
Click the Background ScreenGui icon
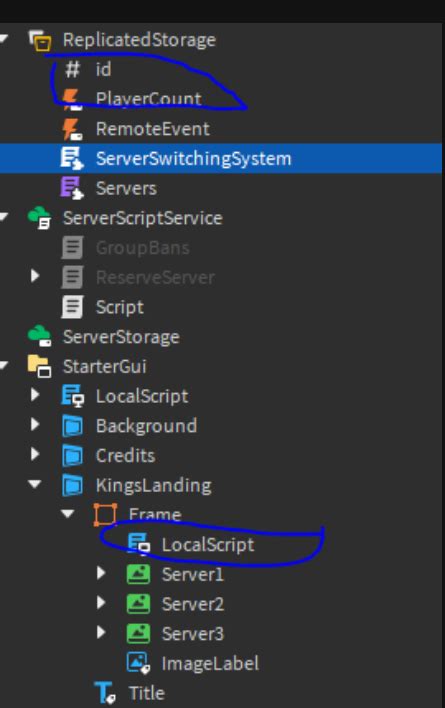[72, 426]
